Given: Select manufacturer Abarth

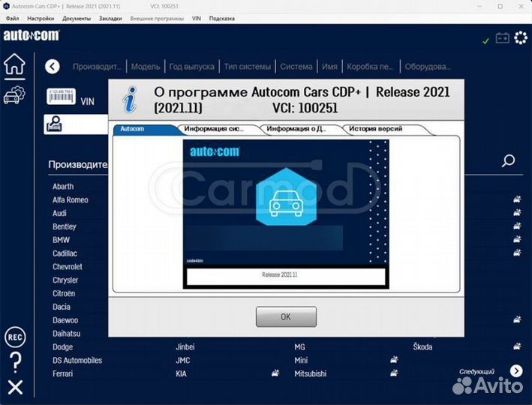Looking at the screenshot, I should point(63,187).
